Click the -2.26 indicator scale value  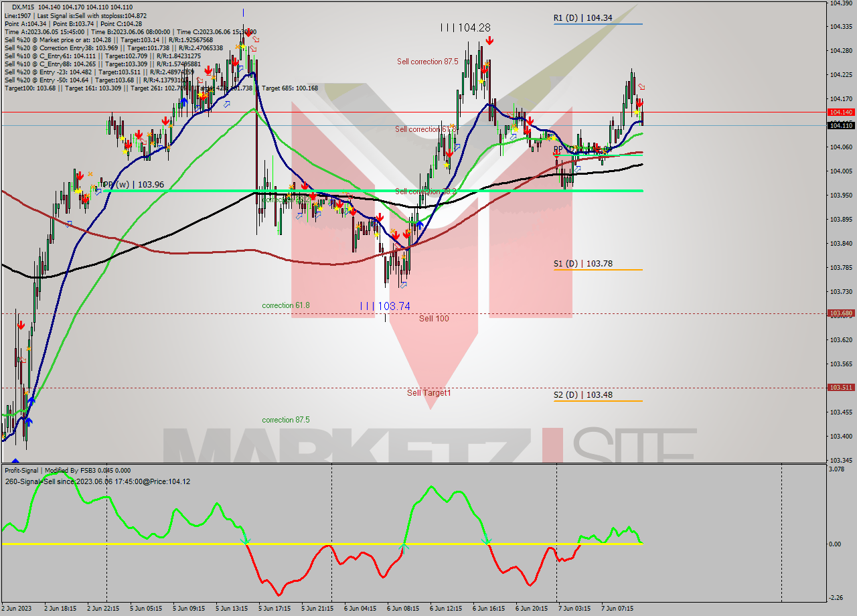pyautogui.click(x=836, y=598)
